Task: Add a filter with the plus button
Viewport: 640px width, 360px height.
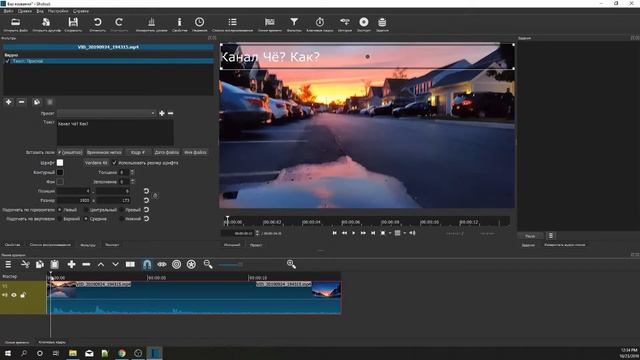Action: tap(9, 102)
